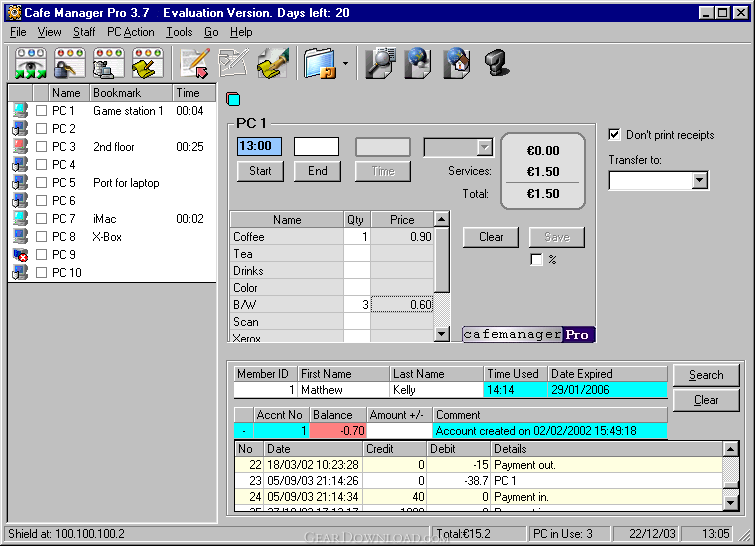The width and height of the screenshot is (755, 546).
Task: Click the computers network toolbar icon
Action: (109, 63)
